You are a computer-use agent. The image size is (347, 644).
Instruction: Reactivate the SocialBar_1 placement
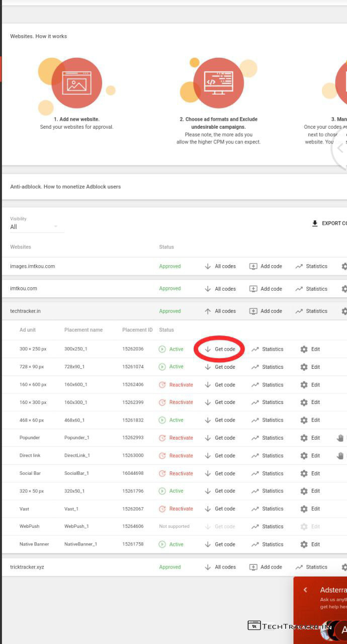point(176,473)
